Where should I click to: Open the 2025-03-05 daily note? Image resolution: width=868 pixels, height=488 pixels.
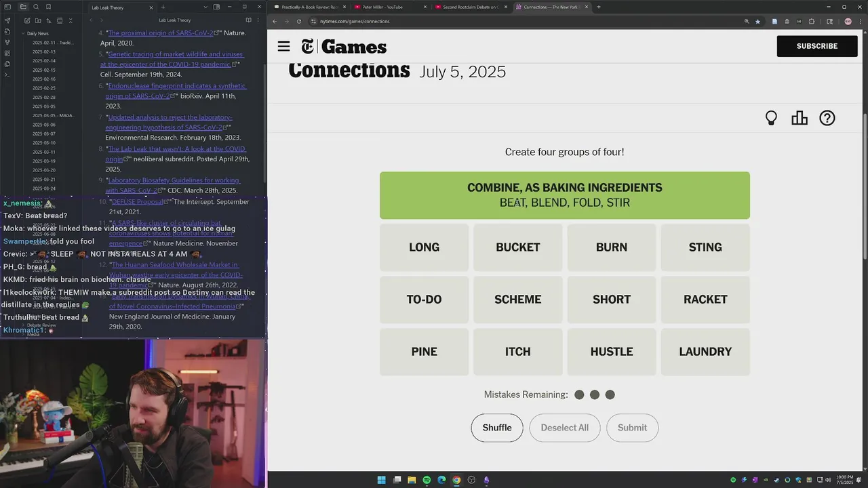[x=44, y=106]
